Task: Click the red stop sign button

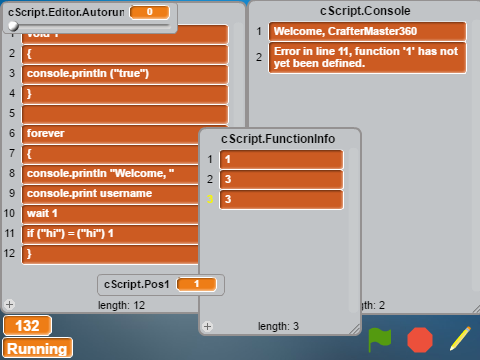Action: pos(420,340)
